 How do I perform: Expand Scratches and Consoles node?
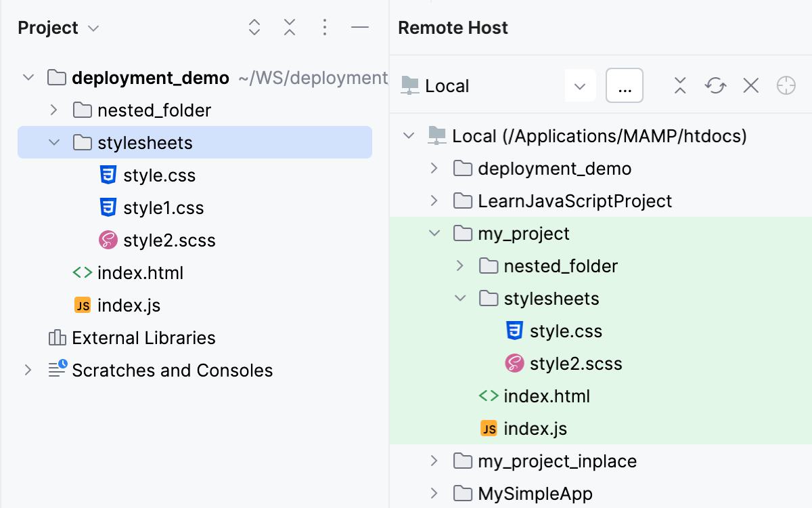(28, 371)
